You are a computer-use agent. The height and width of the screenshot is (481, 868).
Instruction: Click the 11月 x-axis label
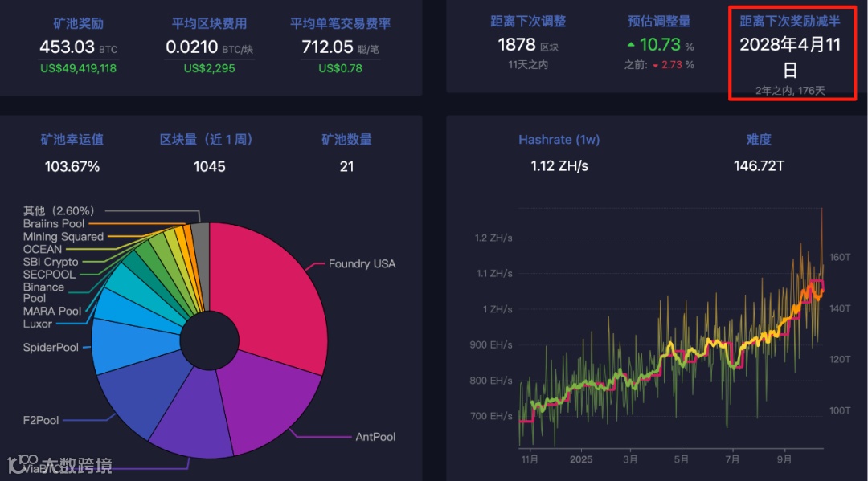point(530,459)
